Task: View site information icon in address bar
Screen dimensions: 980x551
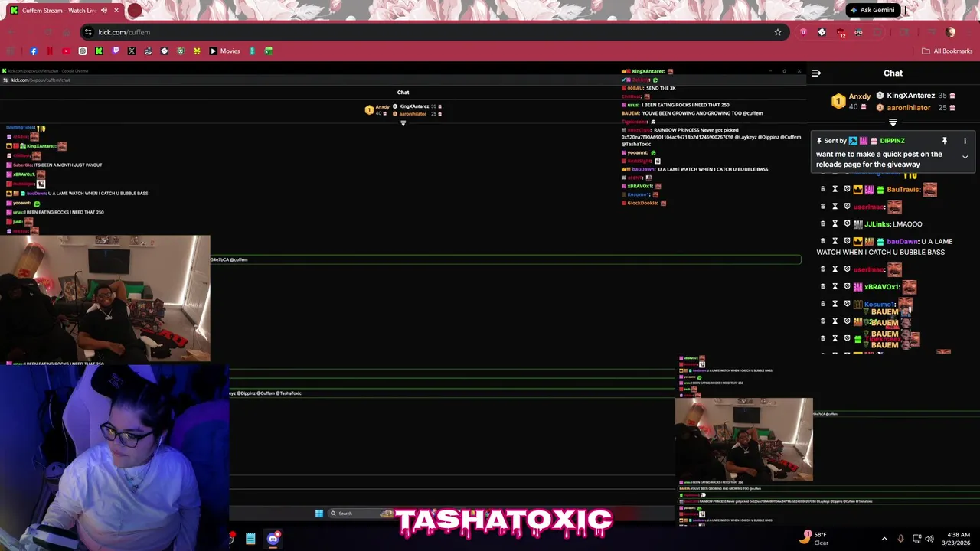Action: 89,32
